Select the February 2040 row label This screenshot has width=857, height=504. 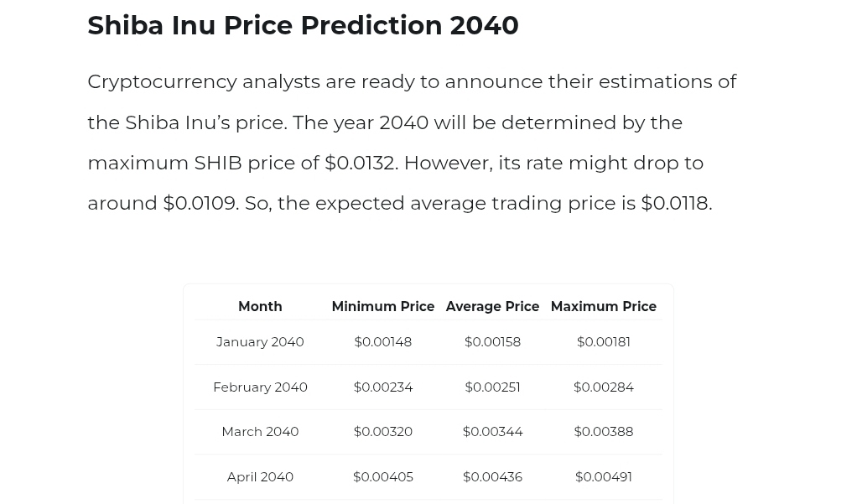(260, 387)
